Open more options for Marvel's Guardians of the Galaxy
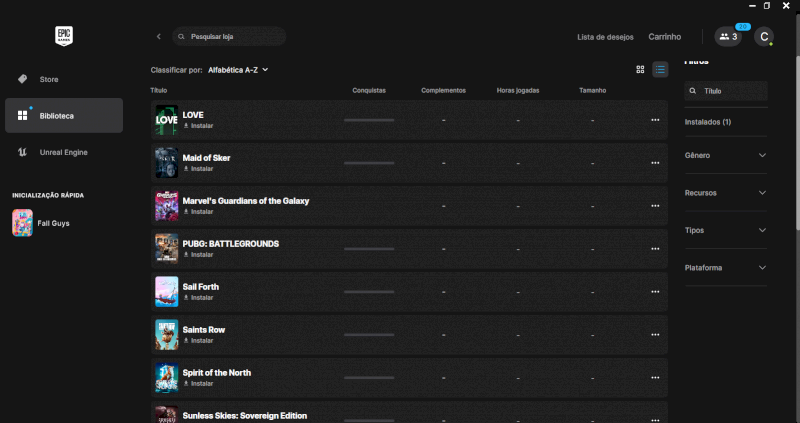Viewport: 800px width, 423px height. (655, 206)
